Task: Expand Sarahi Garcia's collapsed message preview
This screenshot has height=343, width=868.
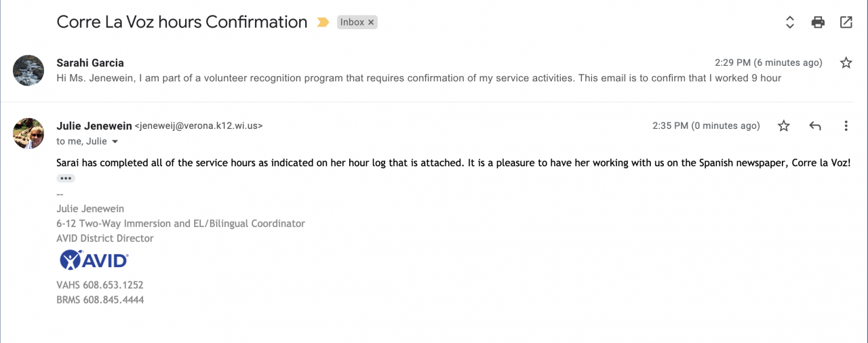Action: click(418, 78)
